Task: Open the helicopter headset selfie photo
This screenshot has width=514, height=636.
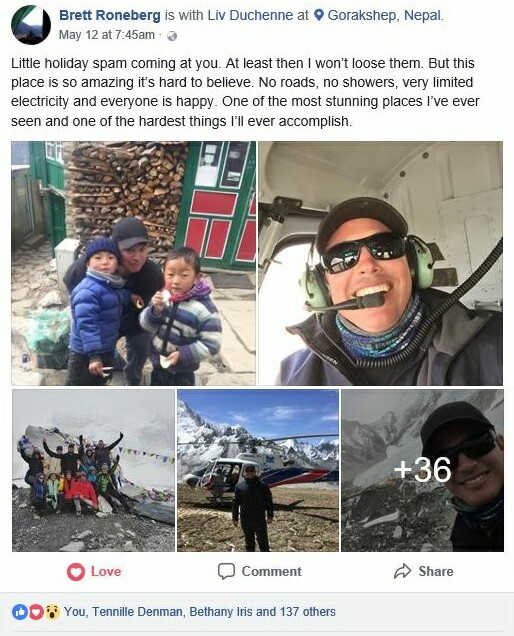Action: 381,263
